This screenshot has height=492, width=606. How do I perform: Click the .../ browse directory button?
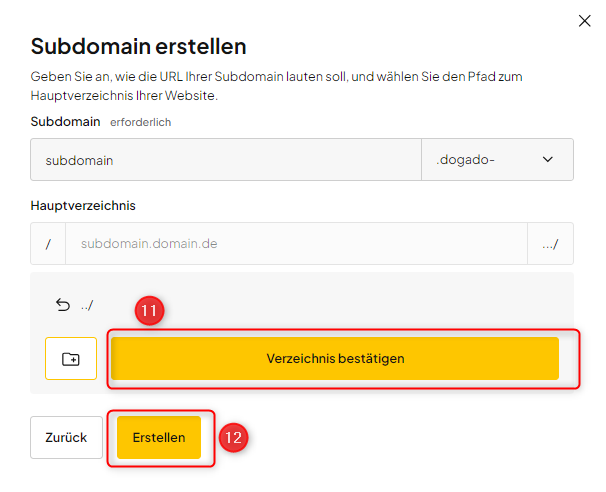pos(550,243)
